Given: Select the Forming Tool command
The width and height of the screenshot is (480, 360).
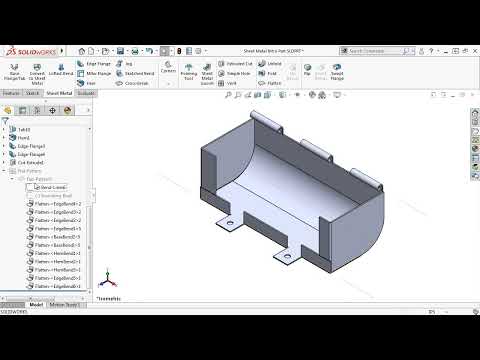Looking at the screenshot, I should click(x=189, y=72).
